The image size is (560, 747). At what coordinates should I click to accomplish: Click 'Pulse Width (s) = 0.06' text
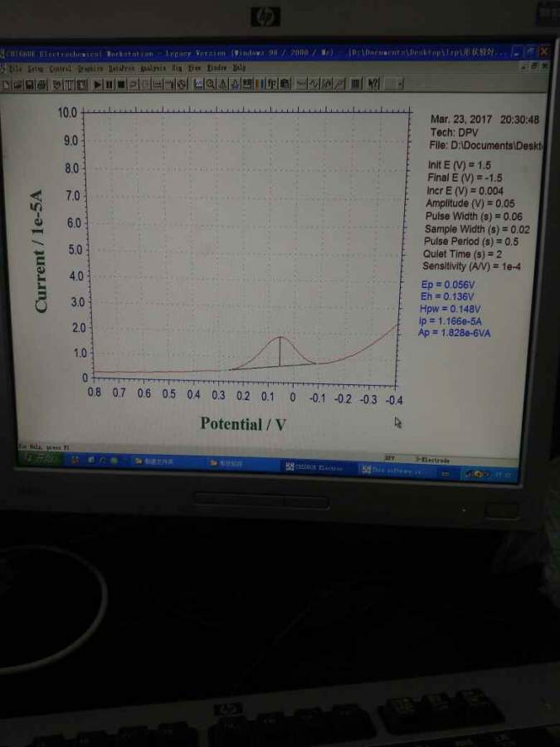click(x=474, y=216)
